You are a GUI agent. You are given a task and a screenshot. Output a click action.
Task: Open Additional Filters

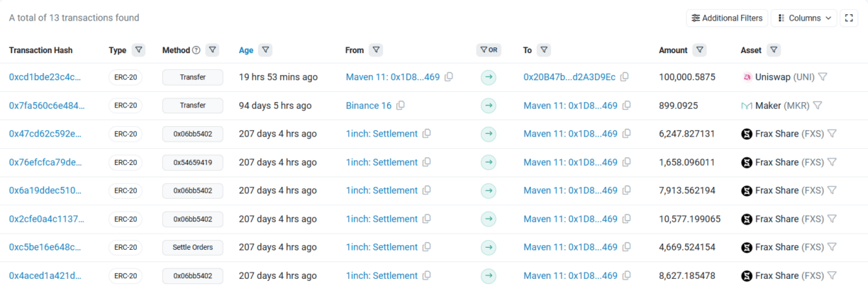click(727, 18)
